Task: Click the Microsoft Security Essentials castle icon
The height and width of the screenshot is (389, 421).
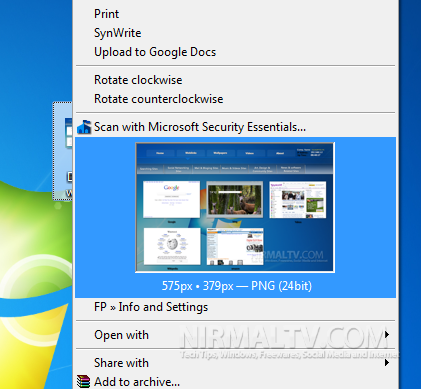Action: [x=84, y=127]
